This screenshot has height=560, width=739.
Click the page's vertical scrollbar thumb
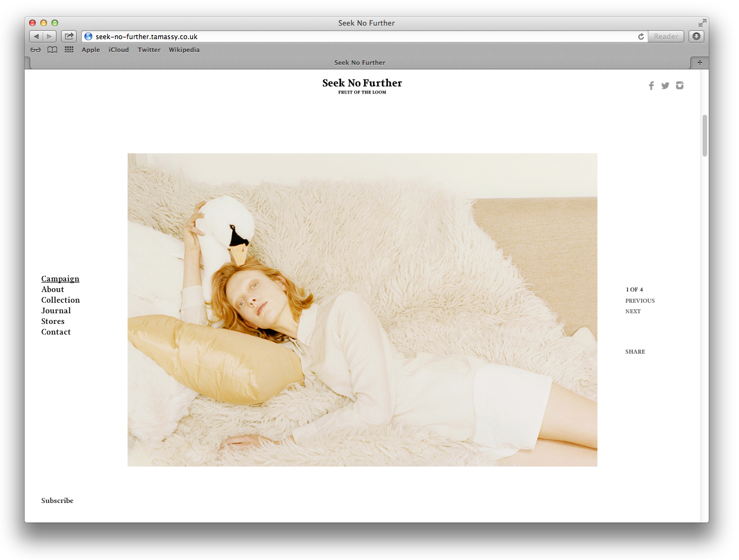point(705,135)
